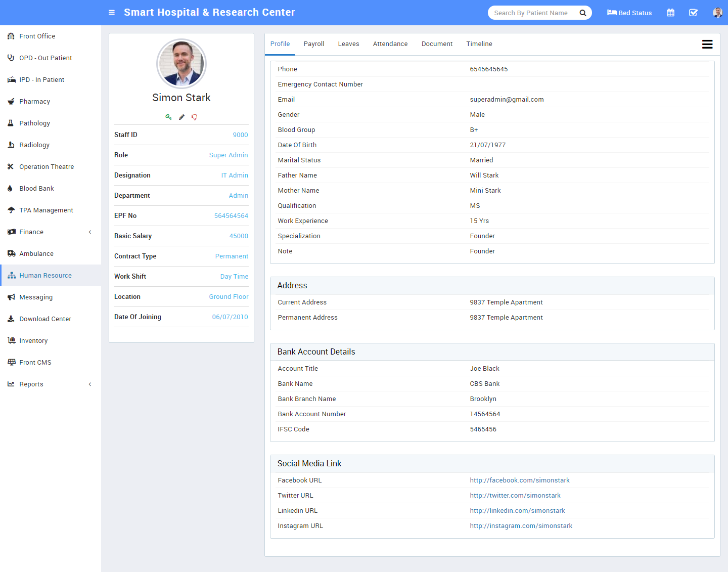Switch to the Payroll tab

tap(314, 44)
